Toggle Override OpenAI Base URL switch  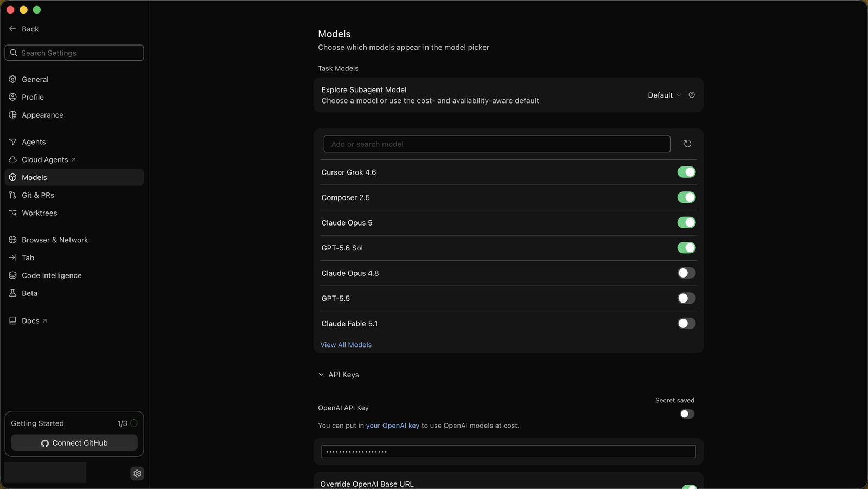pyautogui.click(x=689, y=486)
